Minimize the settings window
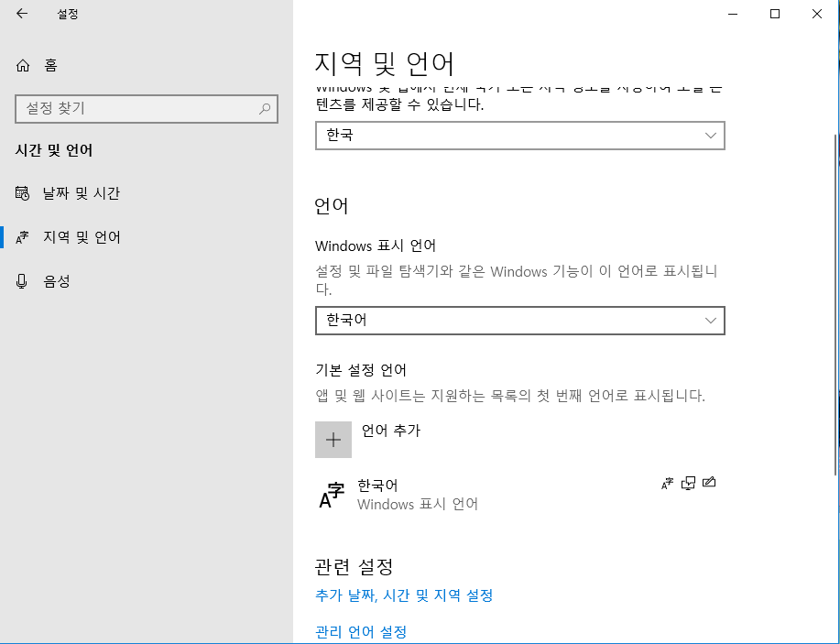This screenshot has width=840, height=644. click(x=733, y=14)
